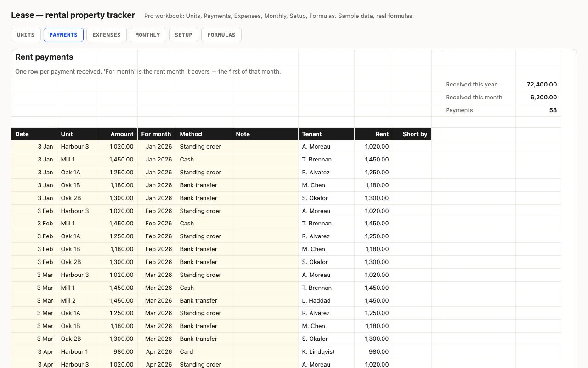Select the Mill 2 unit cell
The image size is (588, 368).
click(x=78, y=300)
